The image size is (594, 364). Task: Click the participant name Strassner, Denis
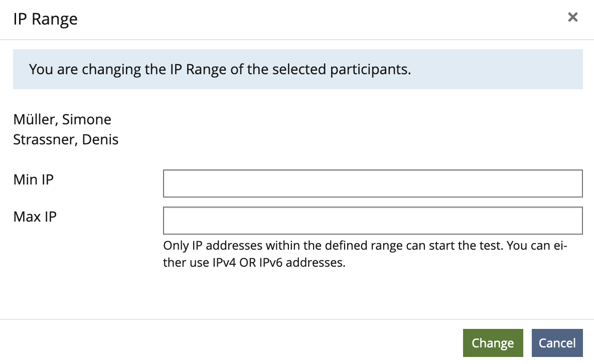[x=65, y=139]
